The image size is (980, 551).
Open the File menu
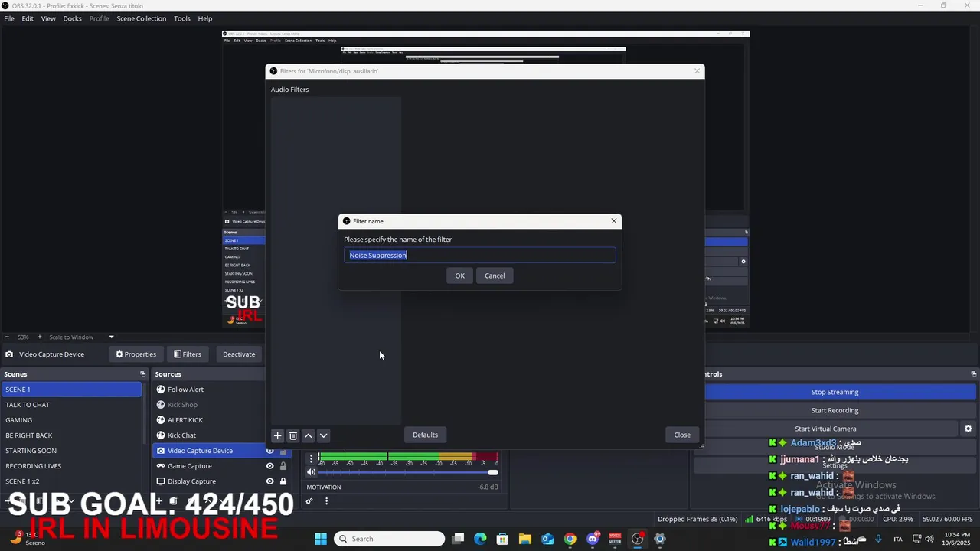9,18
